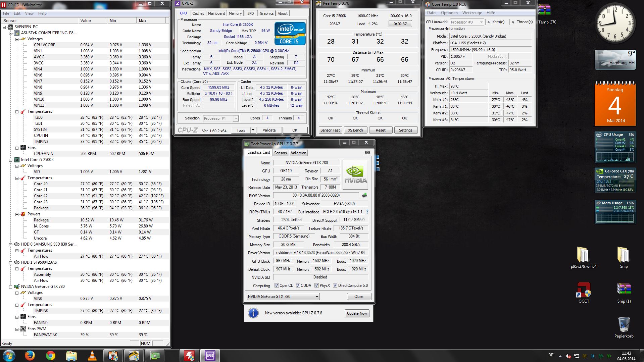Launch Google Chrome from the taskbar
This screenshot has height=362, width=644.
tap(51, 355)
